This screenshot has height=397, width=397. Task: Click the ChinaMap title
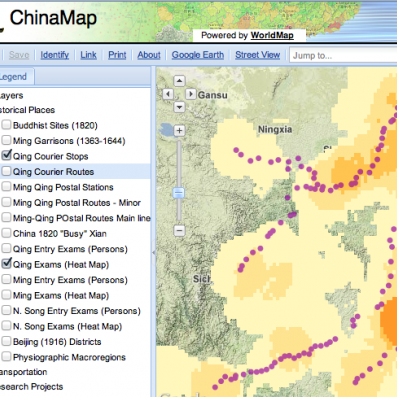click(x=53, y=18)
